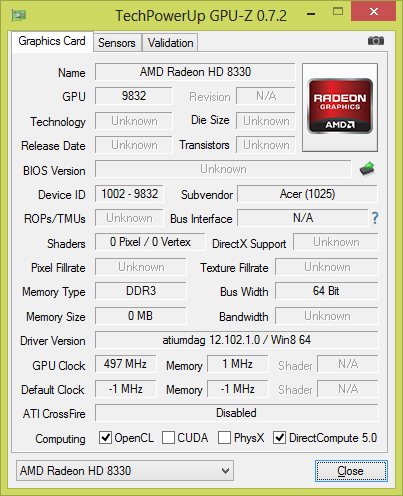
Task: Click the Default Clock row Shader N/A field
Action: tap(348, 389)
